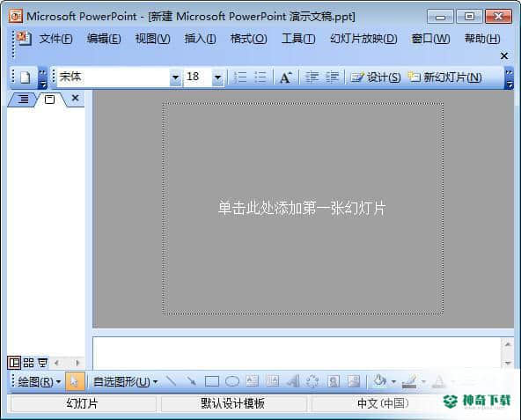Click notes pane scroll up arrow
This screenshot has width=521, height=420.
pyautogui.click(x=508, y=344)
